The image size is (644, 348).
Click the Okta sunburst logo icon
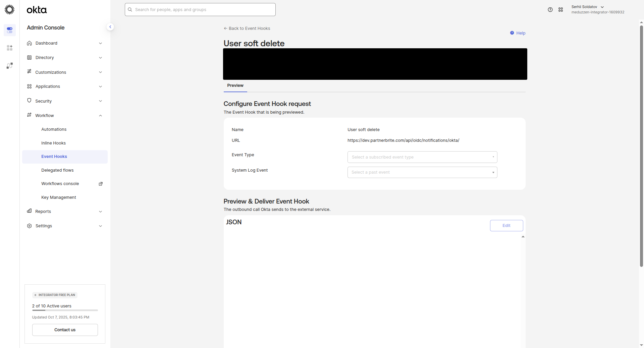click(9, 9)
